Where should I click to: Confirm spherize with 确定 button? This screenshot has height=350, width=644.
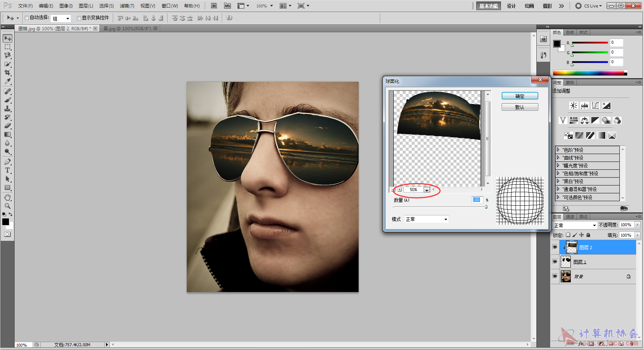tap(520, 96)
